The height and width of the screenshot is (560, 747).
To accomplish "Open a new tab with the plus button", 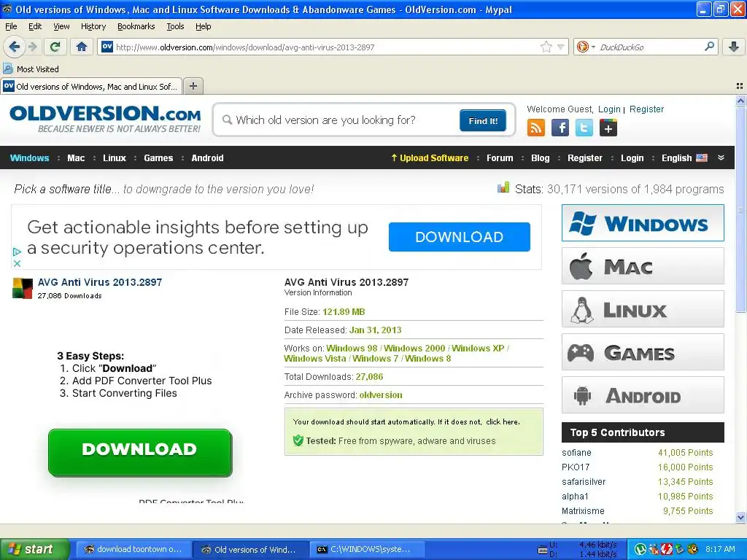I will [x=193, y=86].
